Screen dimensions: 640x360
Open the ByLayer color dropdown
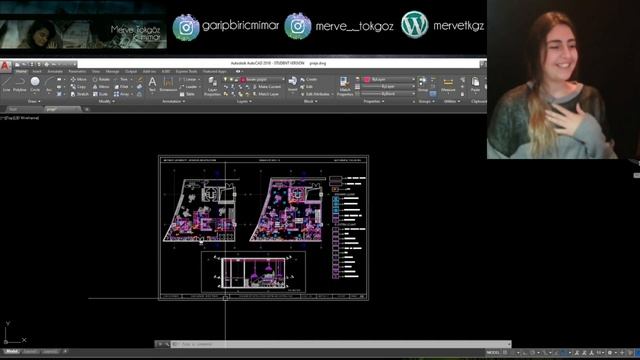coord(389,79)
